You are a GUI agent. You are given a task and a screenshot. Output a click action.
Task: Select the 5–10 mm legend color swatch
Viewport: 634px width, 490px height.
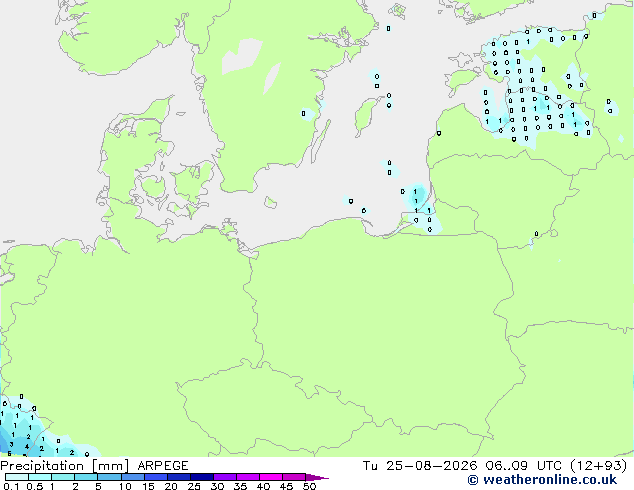(109, 477)
